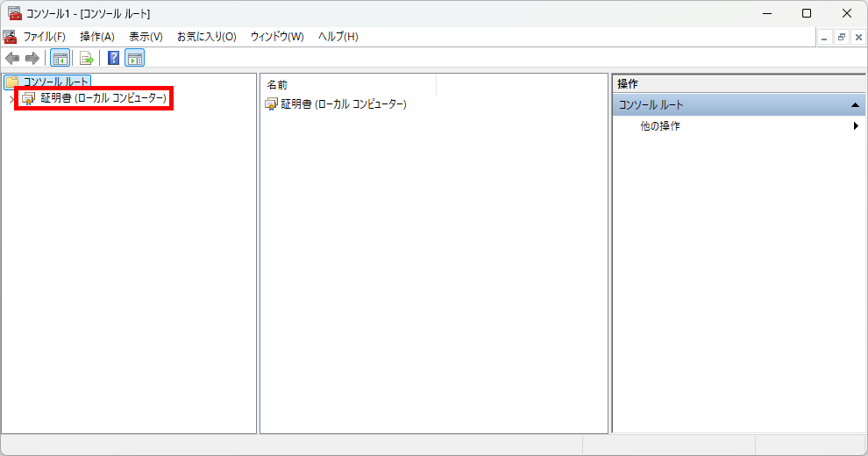The image size is (868, 456).
Task: Toggle the show/hide console tree button
Action: (x=60, y=59)
